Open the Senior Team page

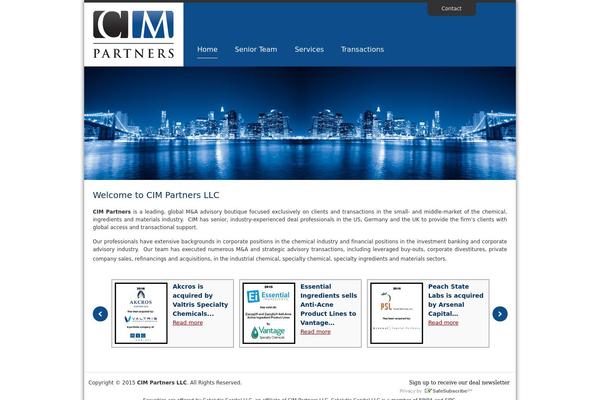pyautogui.click(x=256, y=49)
